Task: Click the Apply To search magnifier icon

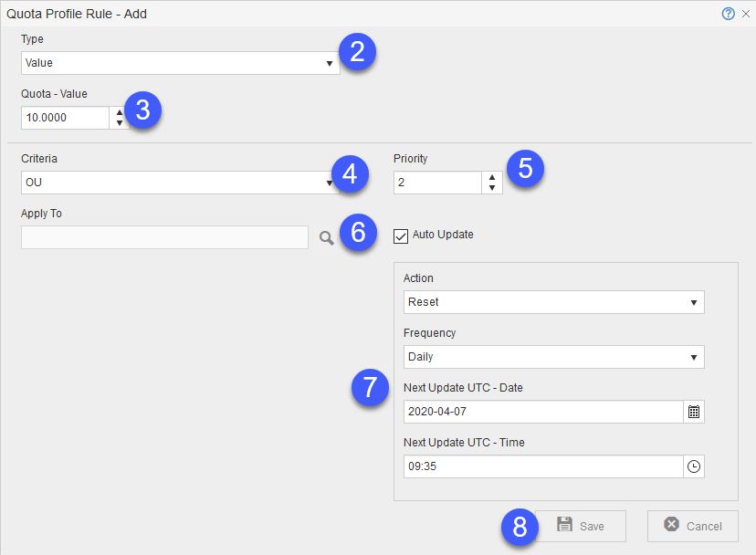Action: coord(326,238)
